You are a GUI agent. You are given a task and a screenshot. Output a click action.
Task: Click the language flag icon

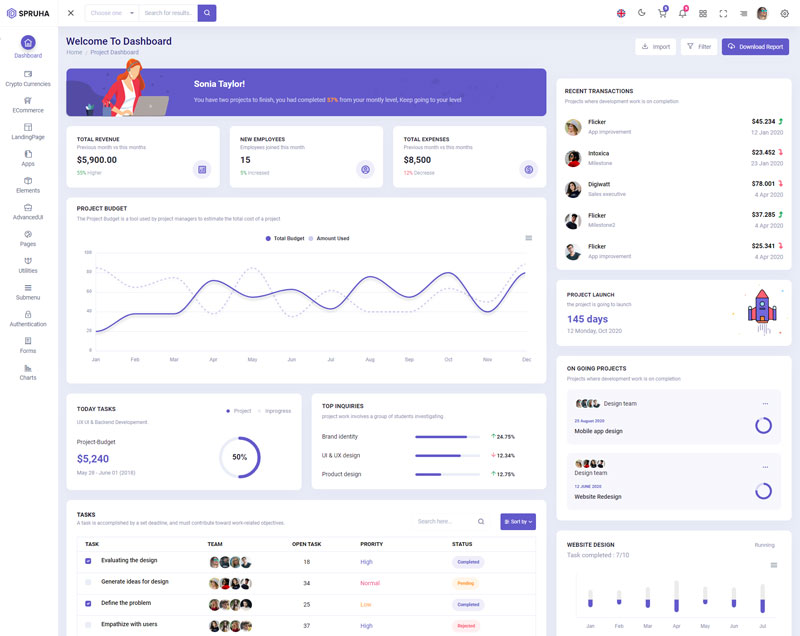pos(621,13)
